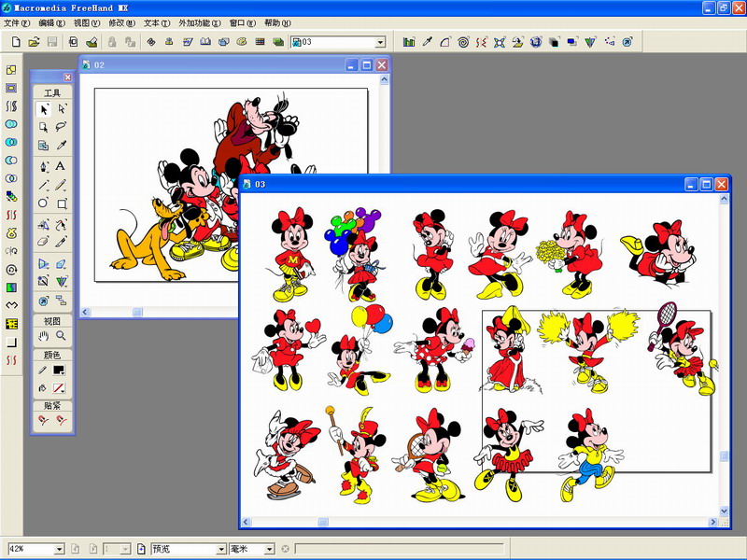Image resolution: width=747 pixels, height=560 pixels.
Task: Open the Library book icon
Action: pyautogui.click(x=205, y=42)
